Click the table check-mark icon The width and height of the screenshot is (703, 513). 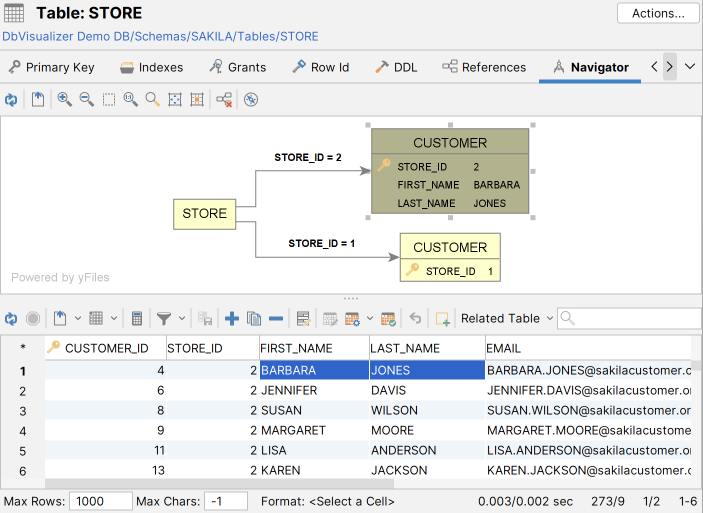pos(388,319)
